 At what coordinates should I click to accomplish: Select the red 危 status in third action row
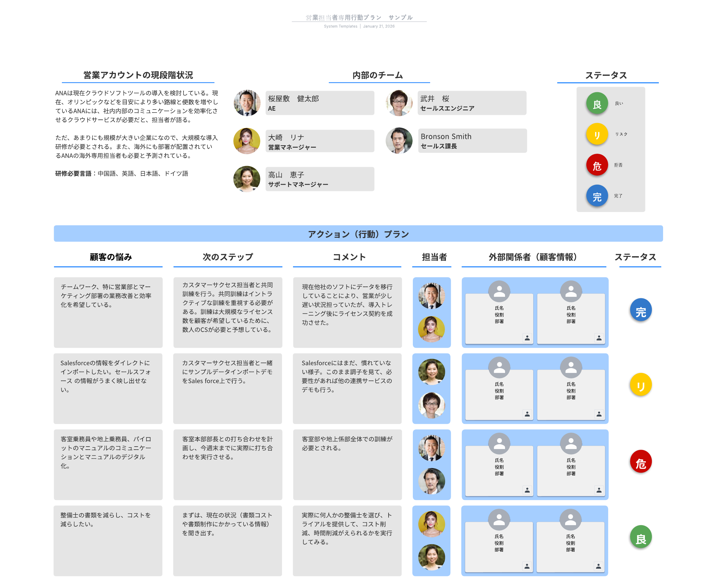[640, 461]
